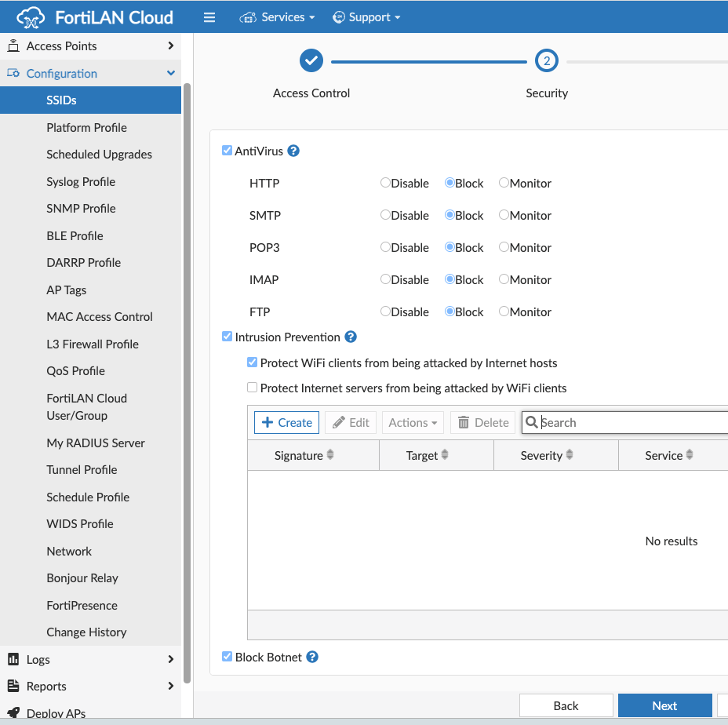The width and height of the screenshot is (728, 725).
Task: Disable the Block Botnet option
Action: 227,657
